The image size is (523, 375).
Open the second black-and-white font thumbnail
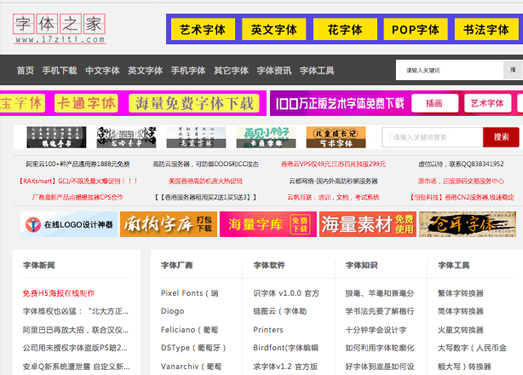126,137
